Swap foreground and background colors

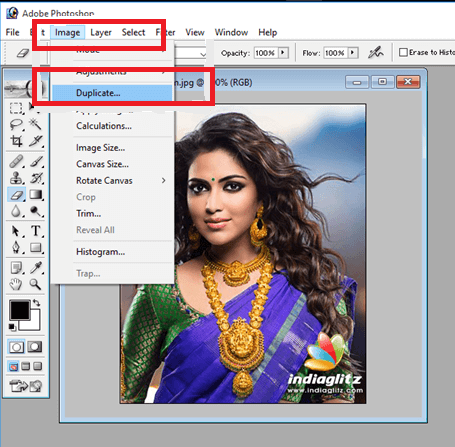tap(37, 303)
